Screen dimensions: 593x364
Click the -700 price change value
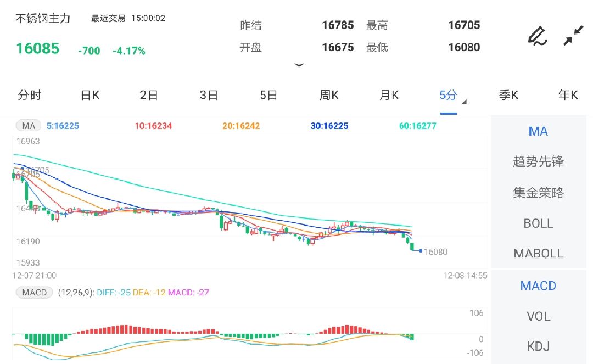[x=89, y=51]
